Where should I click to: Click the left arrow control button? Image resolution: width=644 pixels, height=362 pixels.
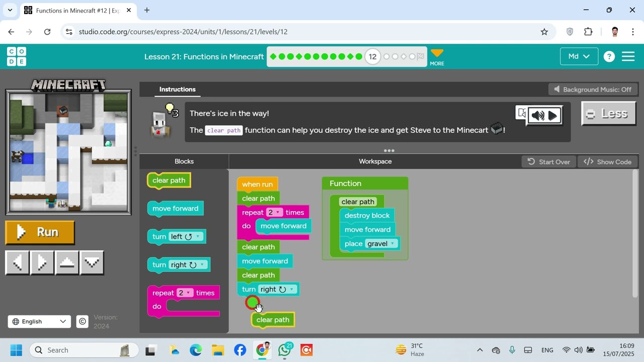[17, 262]
